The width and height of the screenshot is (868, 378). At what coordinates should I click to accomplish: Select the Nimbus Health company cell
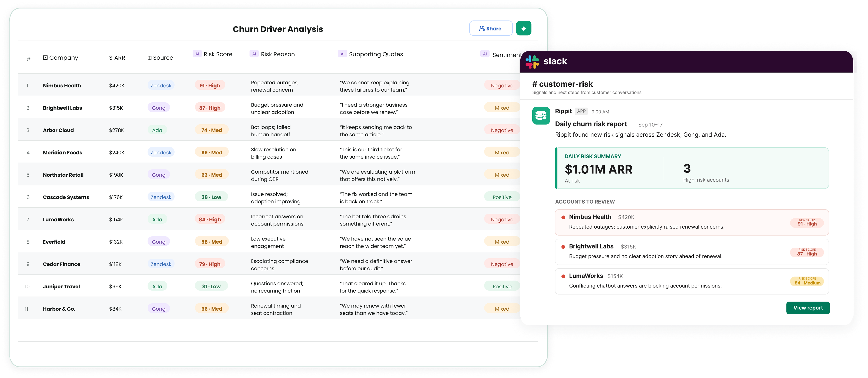tap(62, 86)
